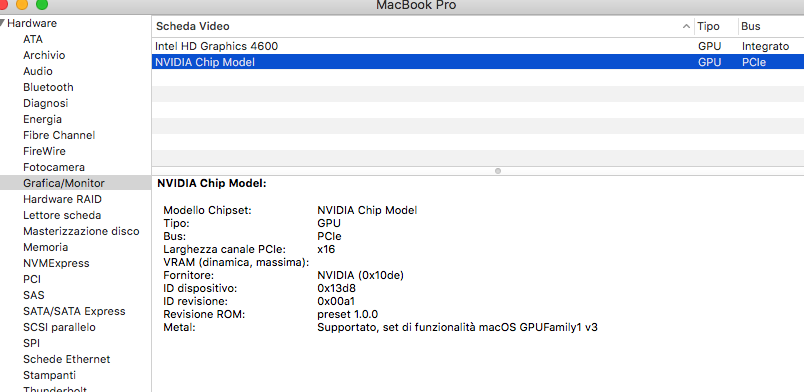Sort by Scheda Video column header
The width and height of the screenshot is (804, 392).
point(193,26)
